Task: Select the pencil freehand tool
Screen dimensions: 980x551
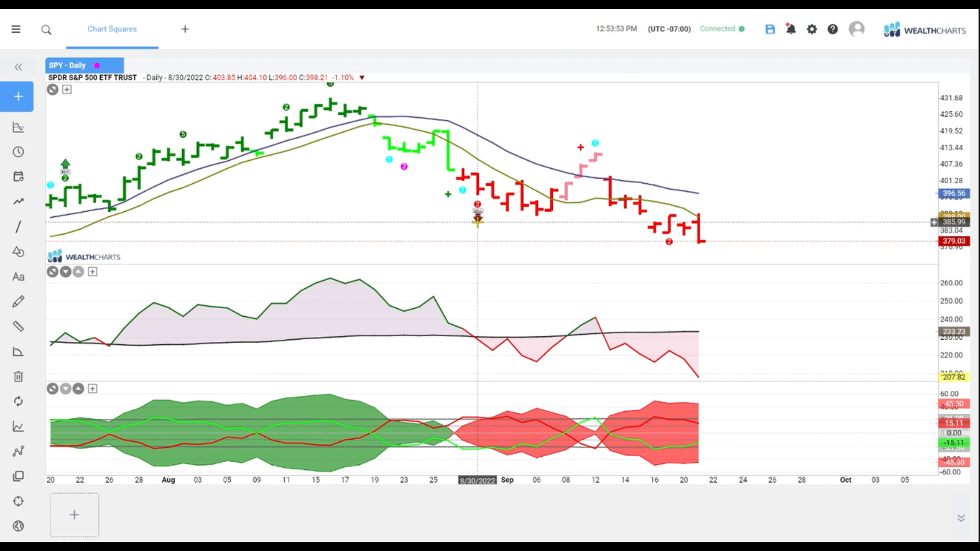Action: tap(18, 302)
